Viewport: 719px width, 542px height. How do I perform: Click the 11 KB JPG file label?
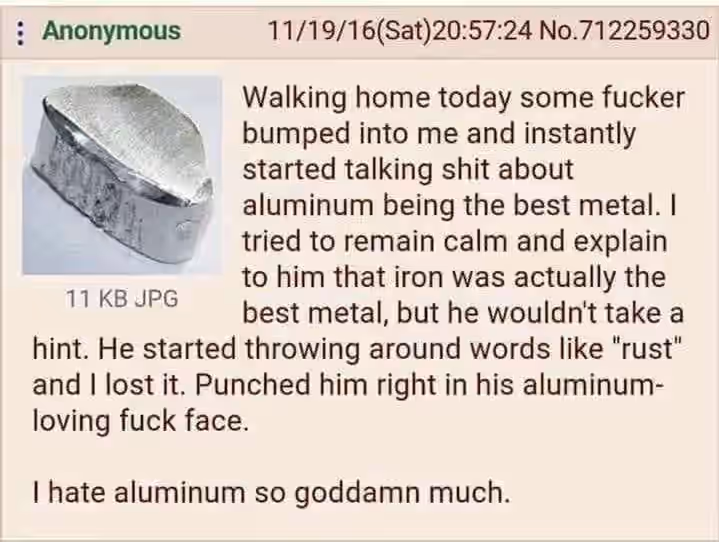[x=122, y=299]
